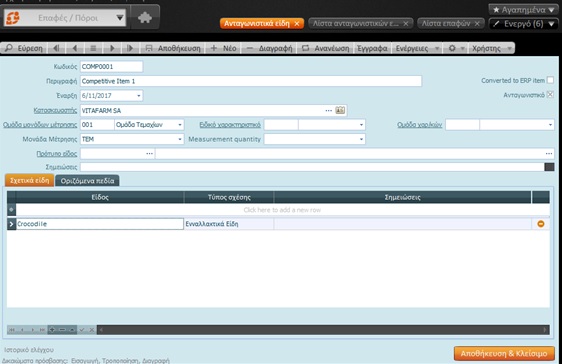Image resolution: width=562 pixels, height=364 pixels.
Task: Open Επαφές / Πόροι module dropdown
Action: (120, 18)
